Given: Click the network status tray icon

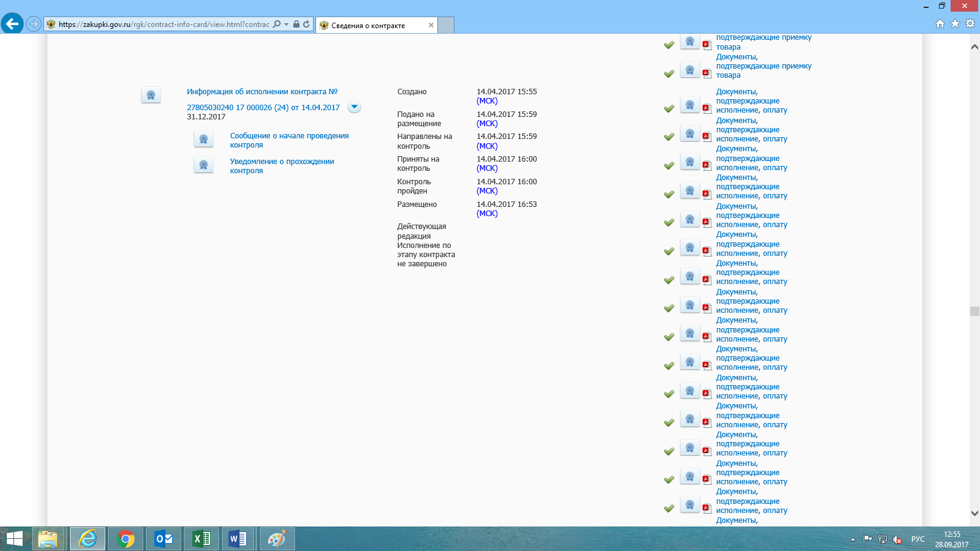Looking at the screenshot, I should point(883,539).
